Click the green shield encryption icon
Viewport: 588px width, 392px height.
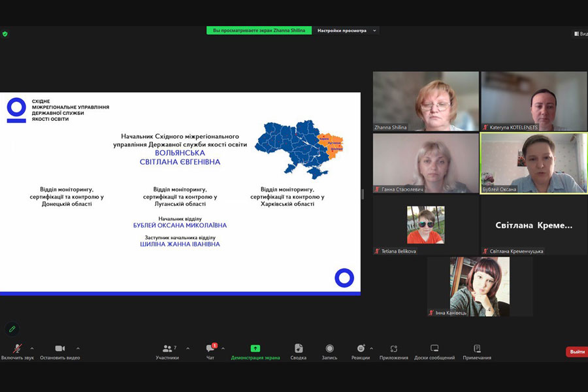point(5,33)
